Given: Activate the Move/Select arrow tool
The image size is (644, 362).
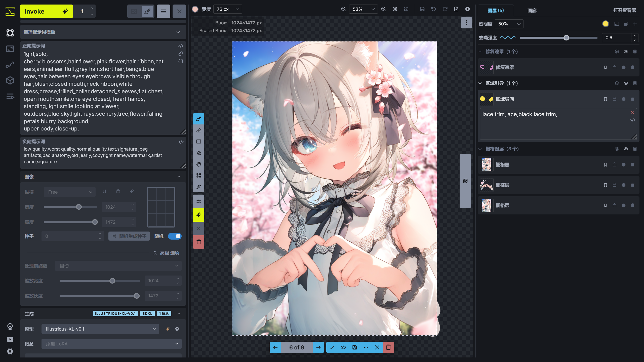Looking at the screenshot, I should 198,152.
